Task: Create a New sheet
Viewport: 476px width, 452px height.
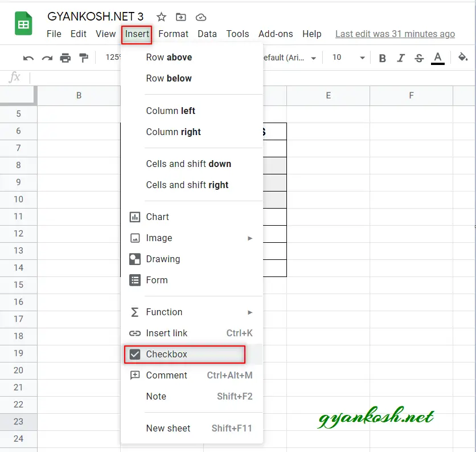Action: coord(191,428)
